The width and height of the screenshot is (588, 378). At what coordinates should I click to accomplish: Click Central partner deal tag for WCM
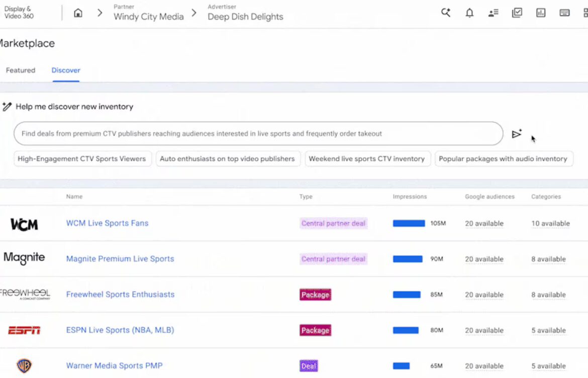(x=333, y=224)
